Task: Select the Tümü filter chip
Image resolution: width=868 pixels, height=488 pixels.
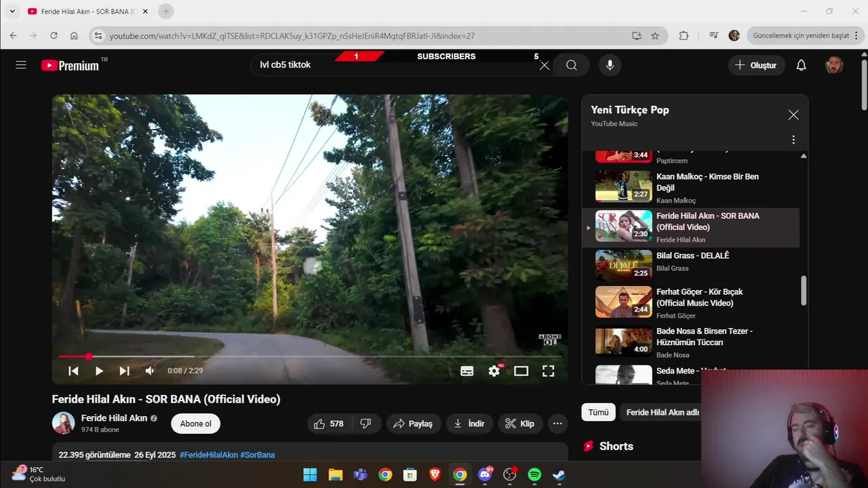Action: coord(598,412)
